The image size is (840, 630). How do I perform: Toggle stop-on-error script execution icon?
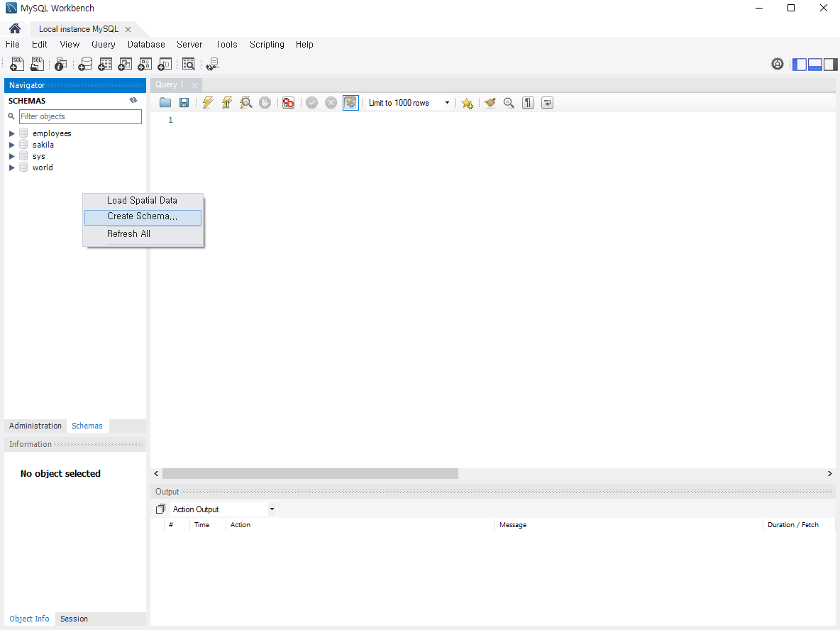[x=288, y=103]
